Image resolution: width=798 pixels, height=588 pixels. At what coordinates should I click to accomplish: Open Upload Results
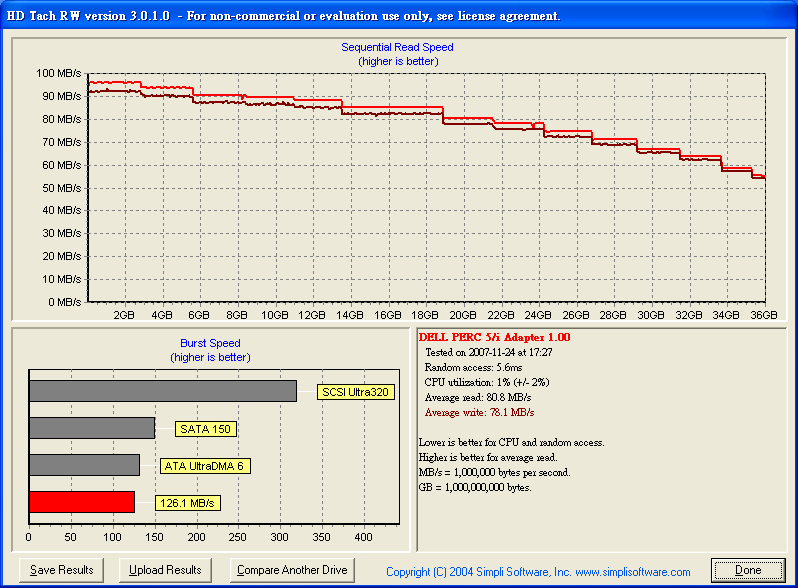(165, 570)
